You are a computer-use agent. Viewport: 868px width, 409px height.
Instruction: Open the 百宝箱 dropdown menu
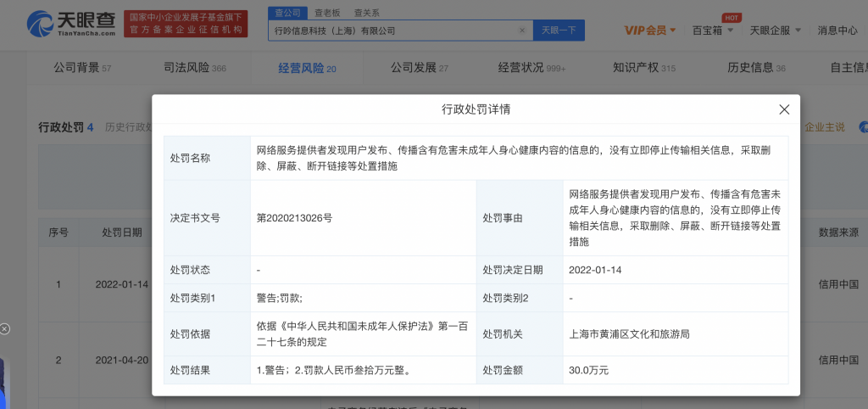712,31
